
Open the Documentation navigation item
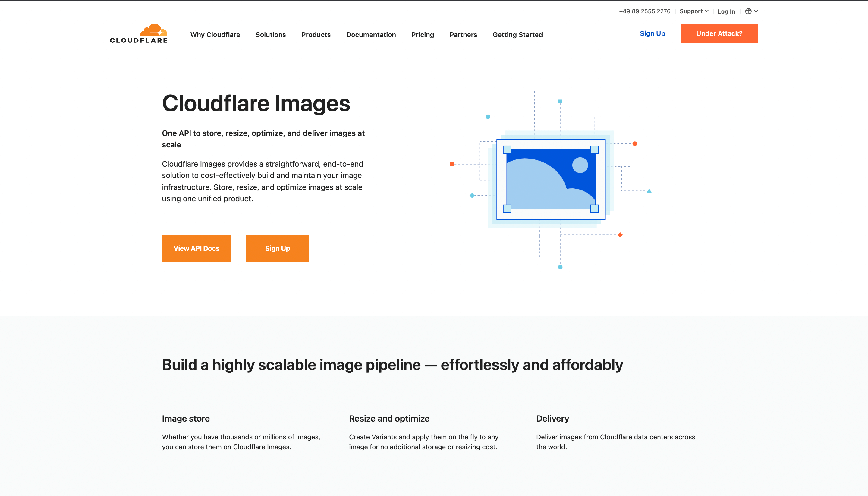371,34
